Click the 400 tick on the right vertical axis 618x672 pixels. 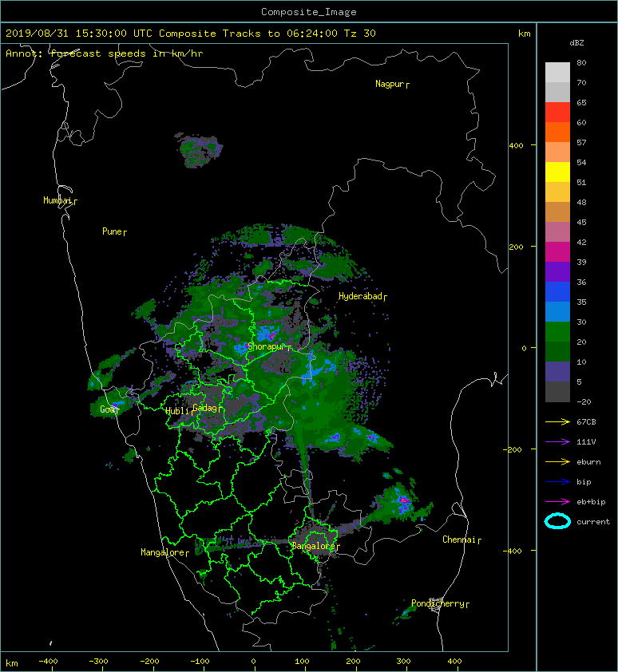(x=516, y=146)
